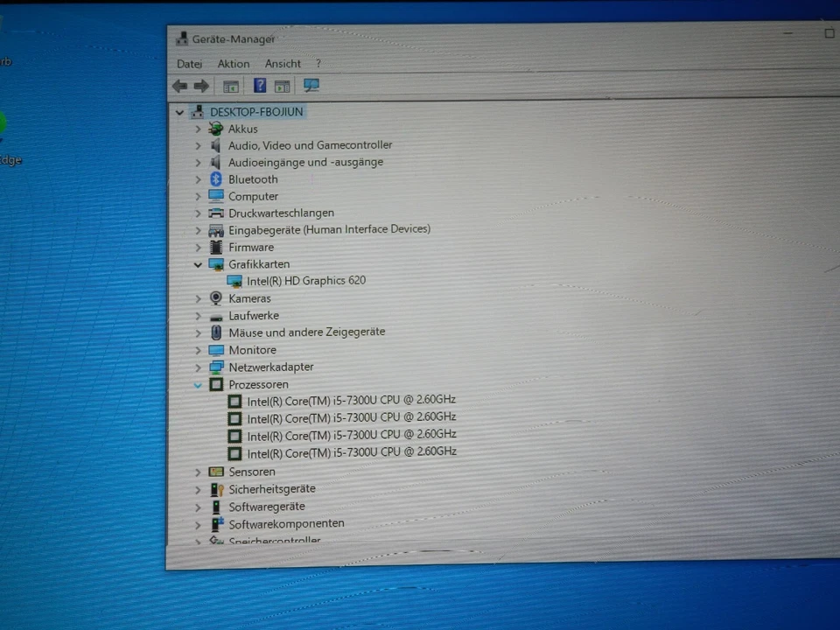Screen dimensions: 840x630
Task: Click the Grafikkarten display adapter icon
Action: 216,264
